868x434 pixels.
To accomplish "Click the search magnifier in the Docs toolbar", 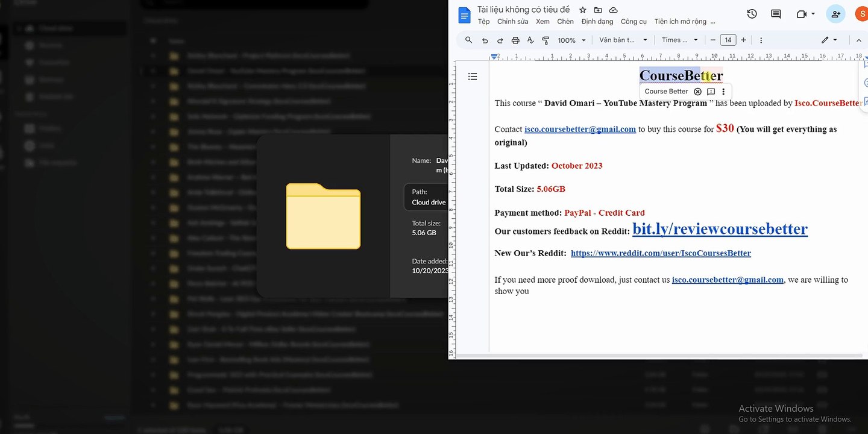I will [x=469, y=40].
